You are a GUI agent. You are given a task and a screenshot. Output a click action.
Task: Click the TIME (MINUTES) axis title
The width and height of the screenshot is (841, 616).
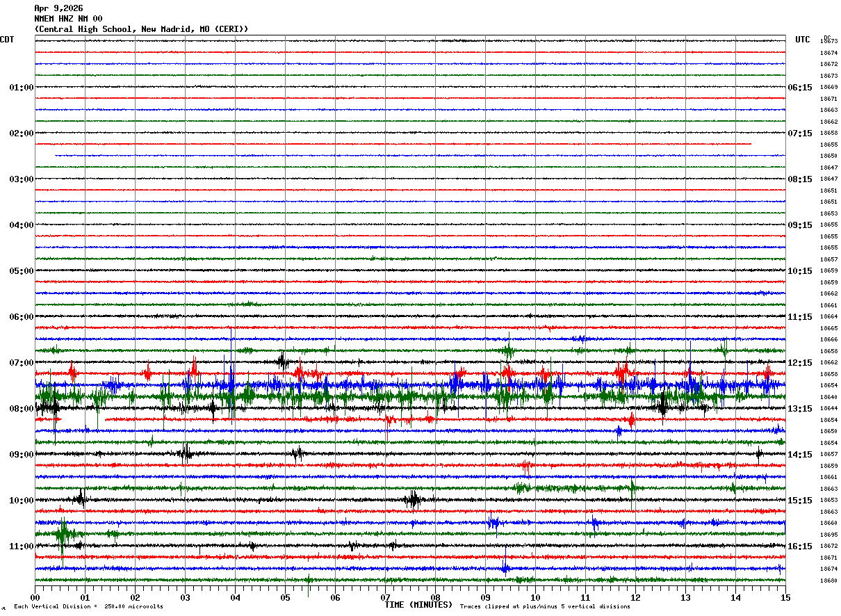(418, 605)
